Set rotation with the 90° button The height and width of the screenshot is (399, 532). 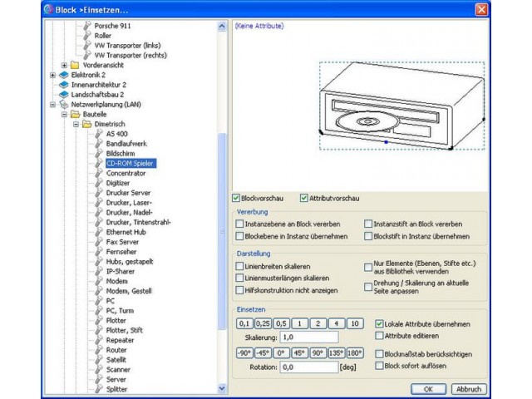point(318,352)
